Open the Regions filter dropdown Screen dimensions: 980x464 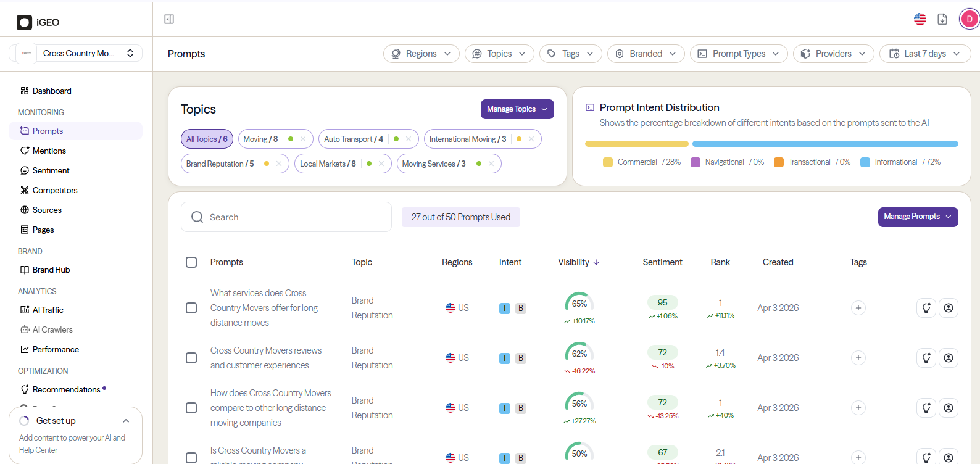click(x=421, y=54)
